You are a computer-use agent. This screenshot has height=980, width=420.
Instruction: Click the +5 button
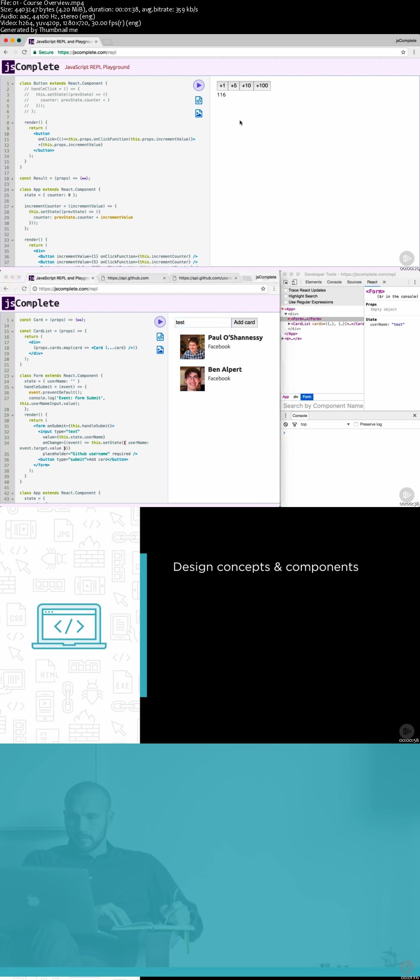coord(233,85)
